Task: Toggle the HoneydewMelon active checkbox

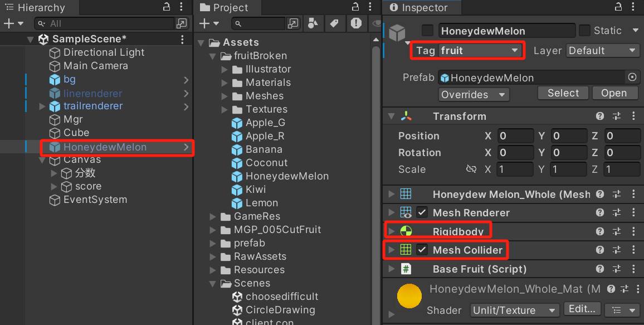Action: (x=427, y=31)
